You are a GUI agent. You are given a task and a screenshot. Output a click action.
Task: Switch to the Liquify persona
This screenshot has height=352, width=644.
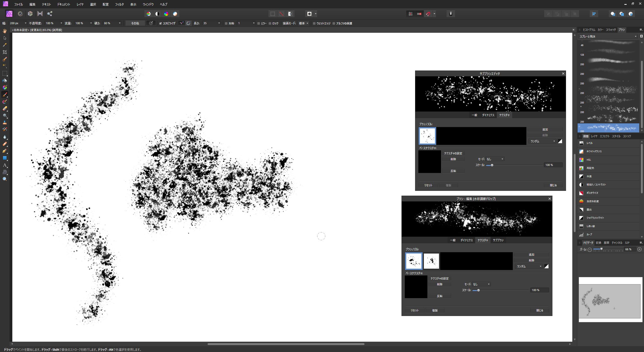[20, 14]
